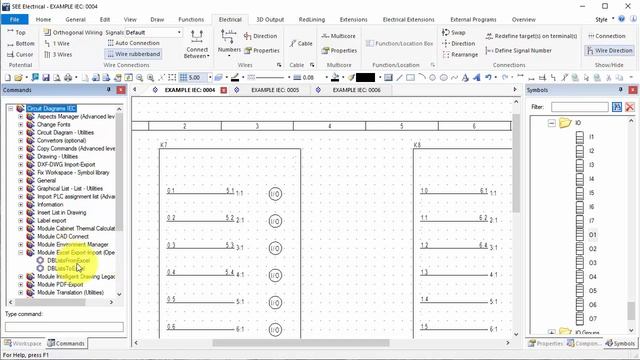Expand the Aspects Manager tree node
Viewport: 640px width, 360px height.
tap(20, 117)
